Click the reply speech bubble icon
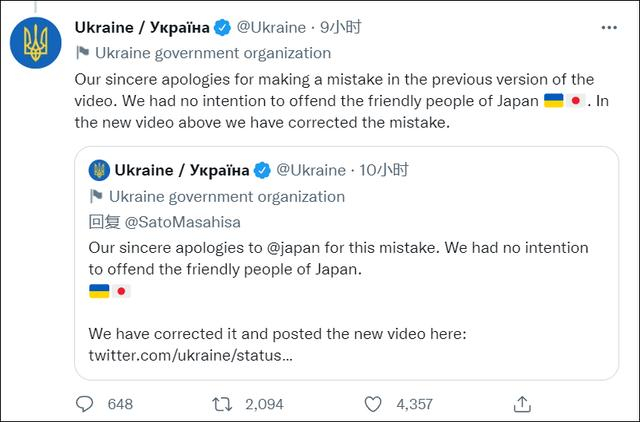Screen dimensions: 640x422 point(84,403)
